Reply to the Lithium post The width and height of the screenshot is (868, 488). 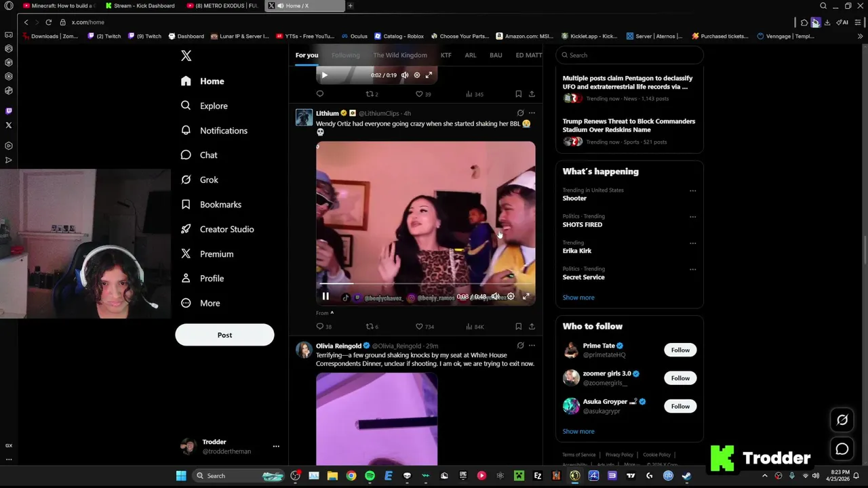323,327
